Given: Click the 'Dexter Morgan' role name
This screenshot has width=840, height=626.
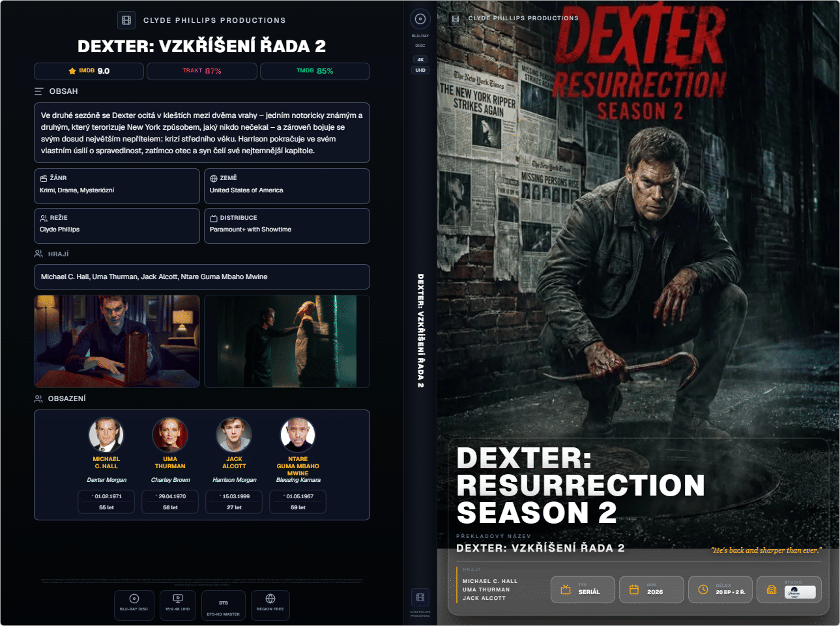Looking at the screenshot, I should coord(106,480).
